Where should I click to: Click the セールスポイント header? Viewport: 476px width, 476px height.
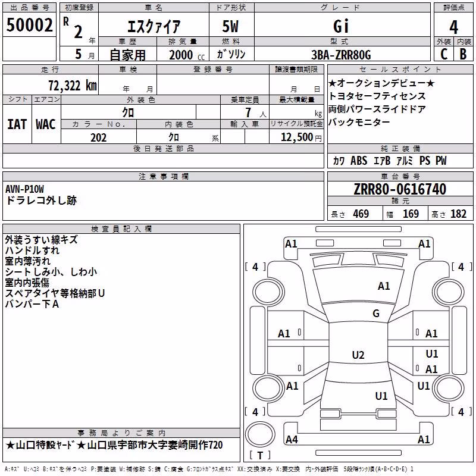point(400,69)
